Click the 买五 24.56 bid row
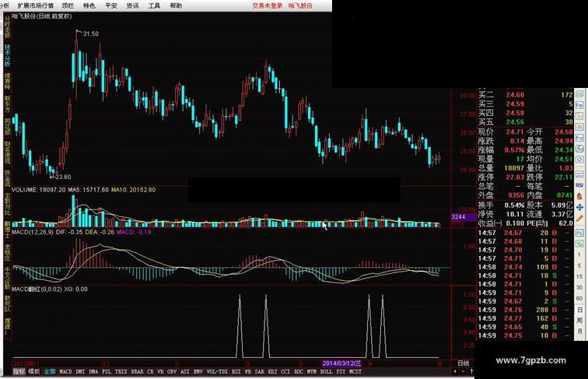Screen dimensions: 588x379 525,122
